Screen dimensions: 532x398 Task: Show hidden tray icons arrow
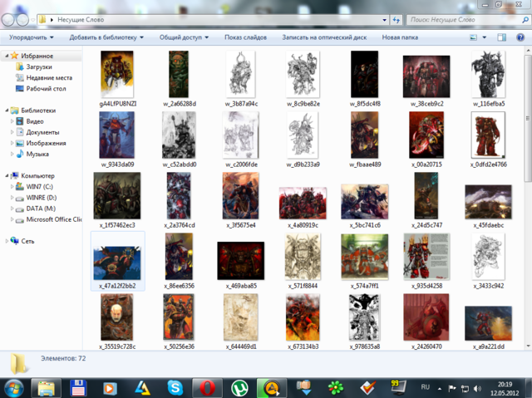(x=440, y=389)
